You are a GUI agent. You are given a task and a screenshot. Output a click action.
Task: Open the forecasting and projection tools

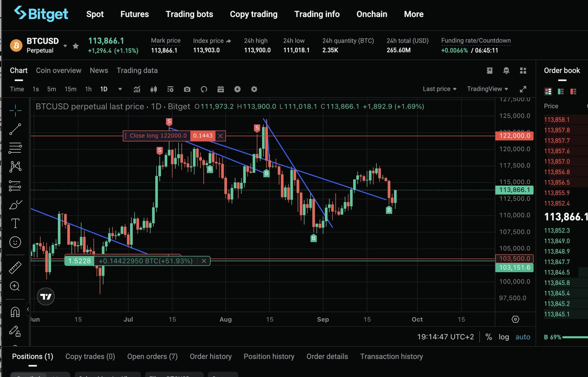pos(15,186)
